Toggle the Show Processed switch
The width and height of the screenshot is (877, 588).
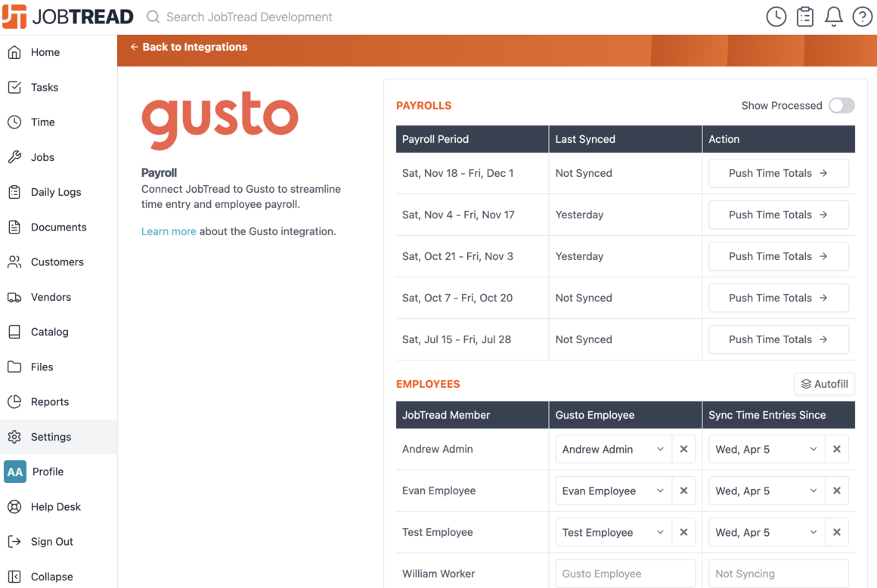[x=841, y=106]
